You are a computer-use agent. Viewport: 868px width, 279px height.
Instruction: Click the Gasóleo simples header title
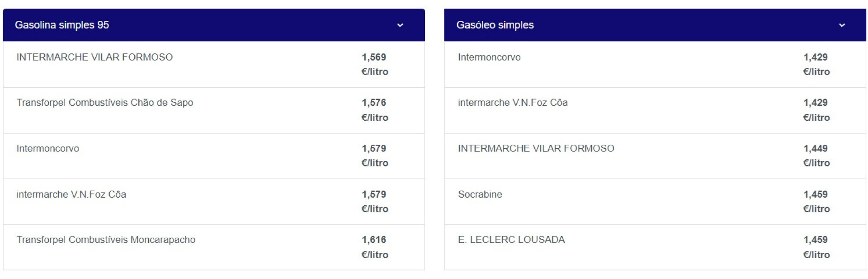click(495, 25)
